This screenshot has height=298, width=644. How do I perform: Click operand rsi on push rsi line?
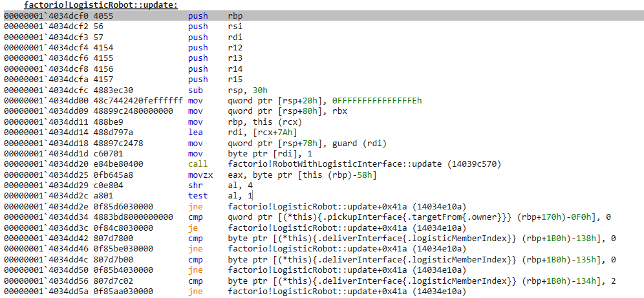(x=235, y=27)
